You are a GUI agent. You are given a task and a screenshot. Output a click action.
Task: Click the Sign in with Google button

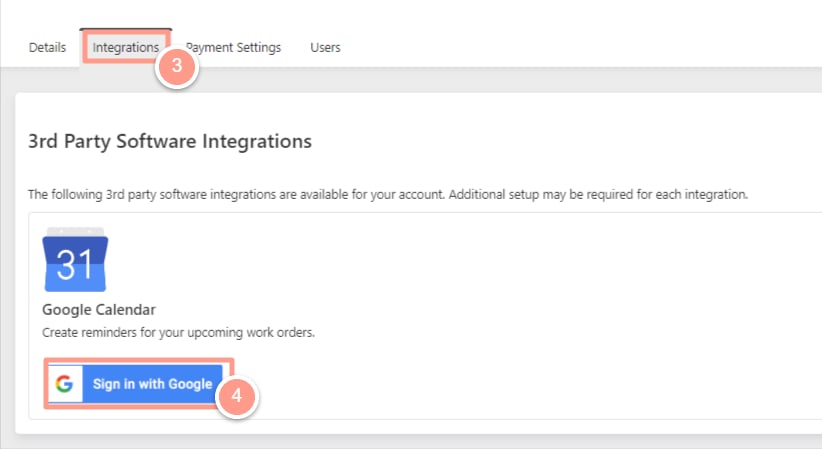tap(139, 383)
